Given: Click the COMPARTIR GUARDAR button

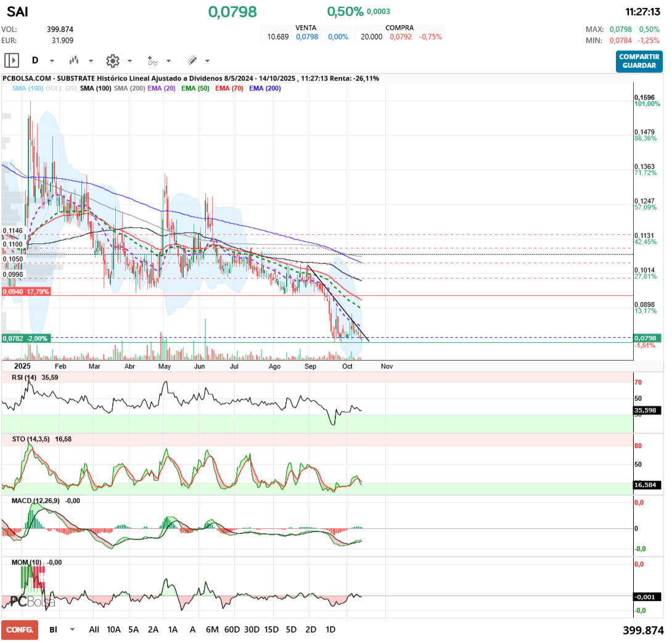Looking at the screenshot, I should point(639,61).
